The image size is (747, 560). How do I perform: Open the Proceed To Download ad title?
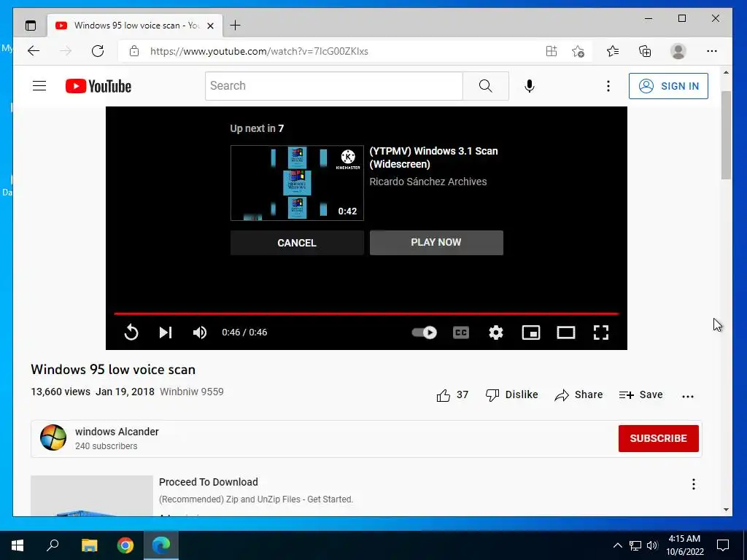(x=208, y=482)
